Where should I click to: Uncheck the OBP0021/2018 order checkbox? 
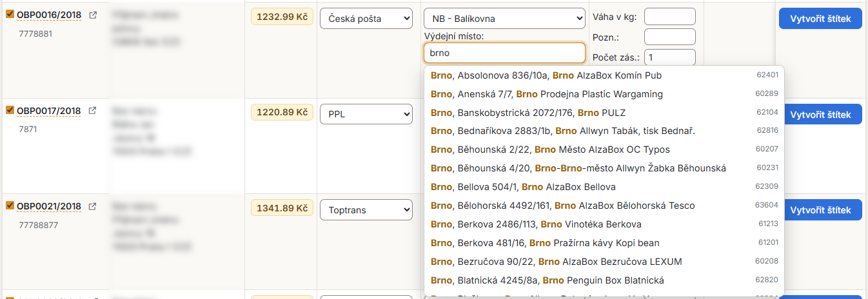10,206
